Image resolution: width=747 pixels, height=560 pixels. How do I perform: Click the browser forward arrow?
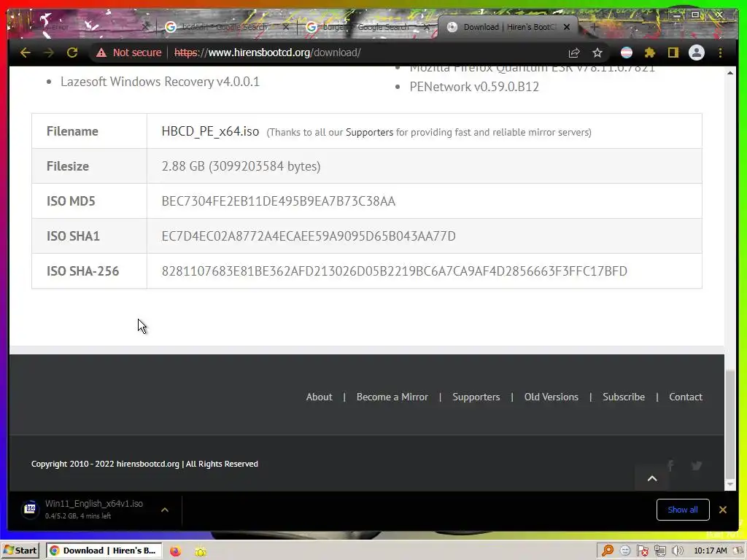tap(49, 52)
